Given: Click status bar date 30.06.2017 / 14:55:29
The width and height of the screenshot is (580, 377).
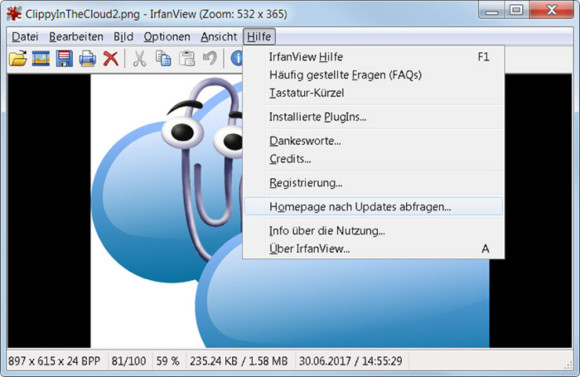Looking at the screenshot, I should (351, 361).
